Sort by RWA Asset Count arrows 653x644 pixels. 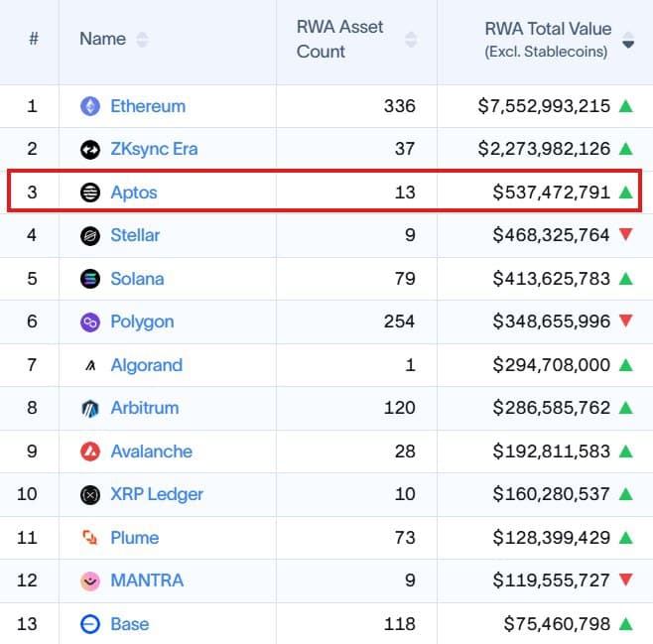[x=411, y=40]
